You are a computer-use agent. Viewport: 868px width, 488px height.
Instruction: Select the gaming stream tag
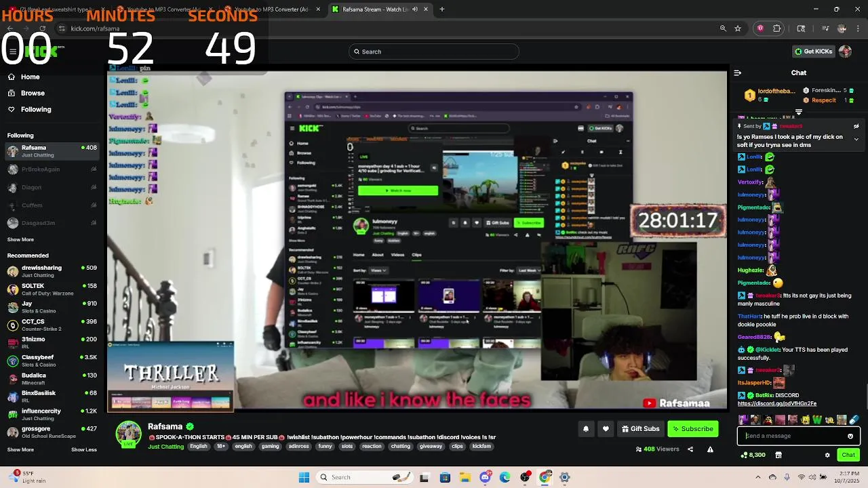(x=270, y=447)
